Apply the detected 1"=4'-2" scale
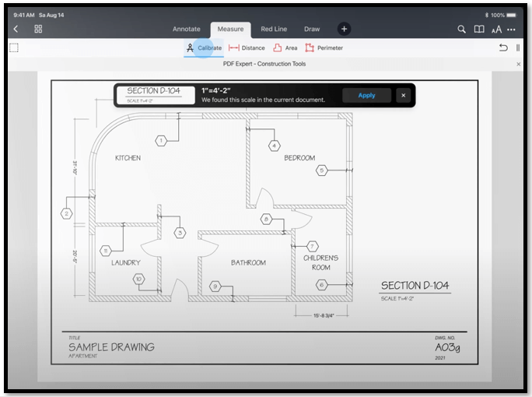Viewport: 532px width, 397px height. click(x=367, y=96)
